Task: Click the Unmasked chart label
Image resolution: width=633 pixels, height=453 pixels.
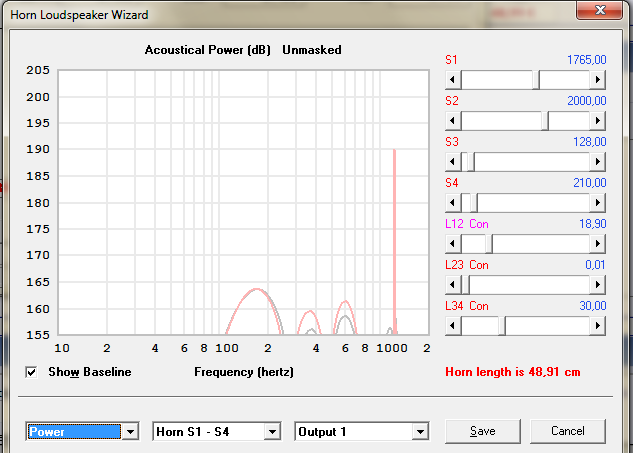Action: [312, 50]
